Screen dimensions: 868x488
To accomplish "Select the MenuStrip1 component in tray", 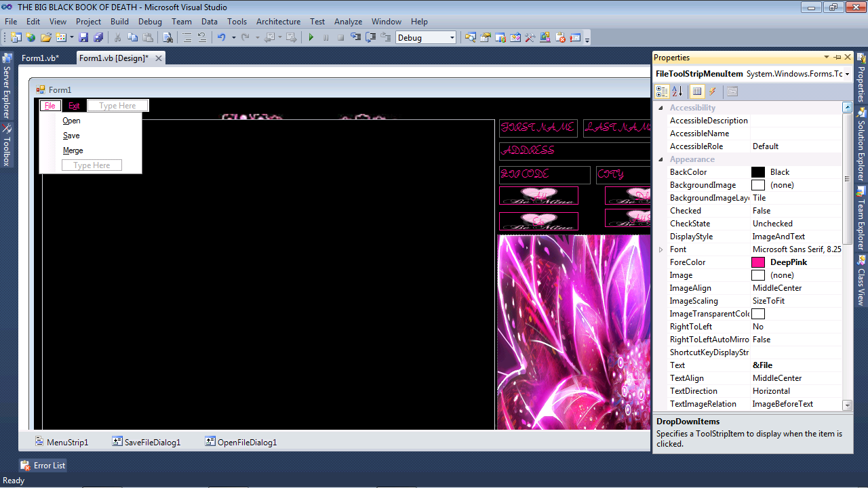I will point(62,442).
